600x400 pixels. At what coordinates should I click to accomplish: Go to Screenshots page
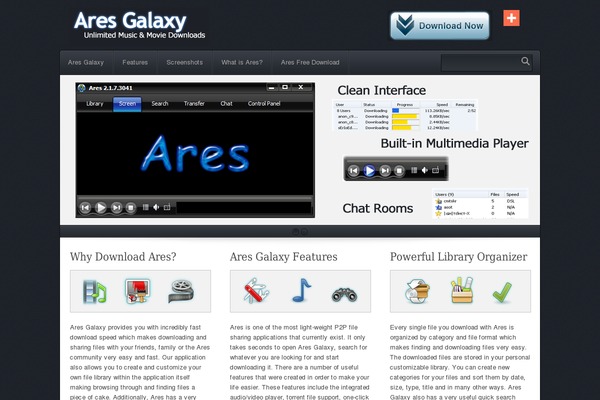[184, 62]
